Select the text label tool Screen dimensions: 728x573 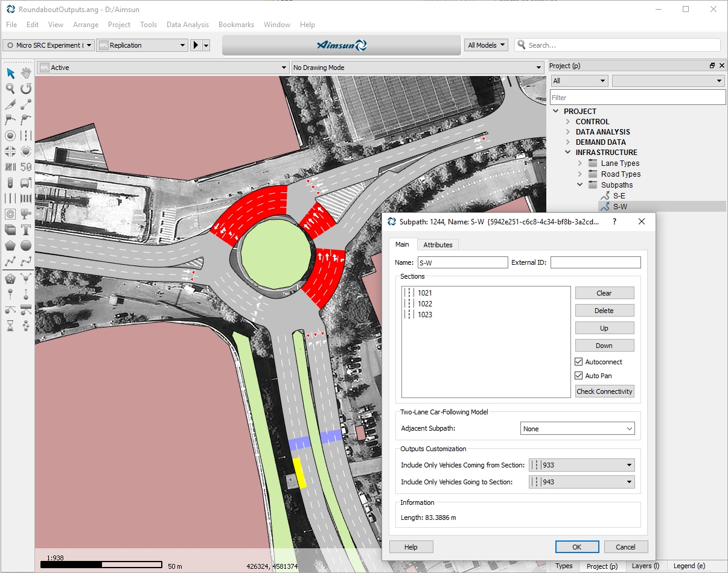26,230
